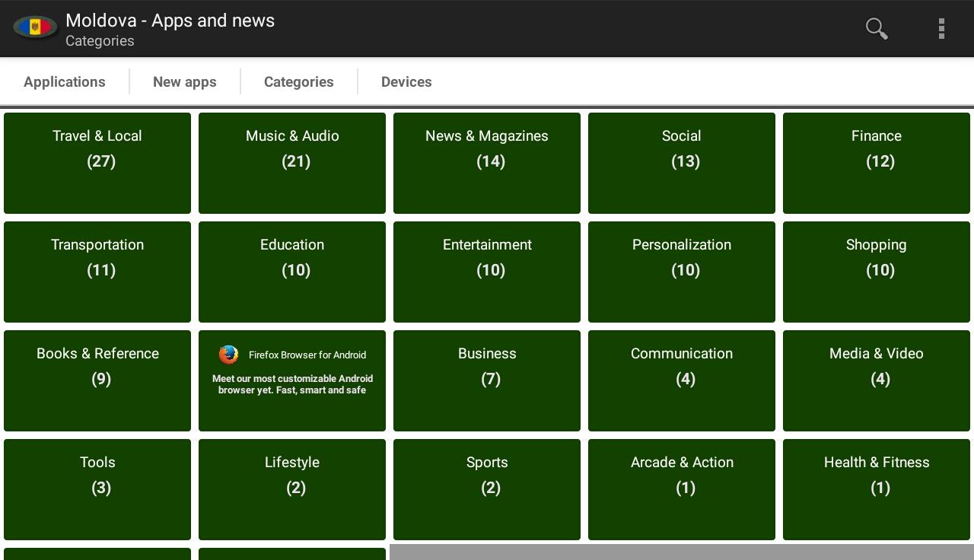
Task: Open the News & Magazines category
Action: tap(487, 163)
